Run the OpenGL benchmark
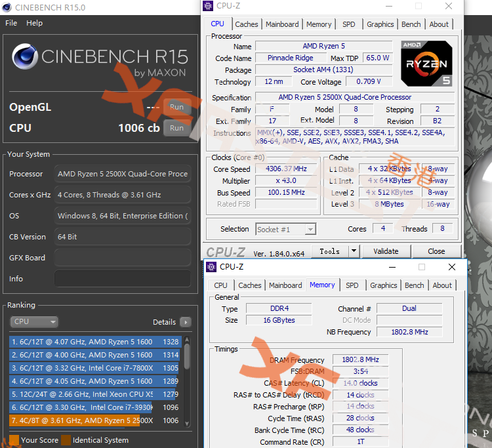This screenshot has width=492, height=448. tap(177, 107)
